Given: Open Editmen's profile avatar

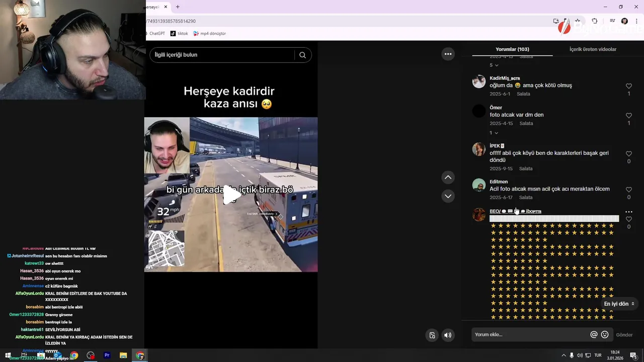Looking at the screenshot, I should tap(479, 185).
